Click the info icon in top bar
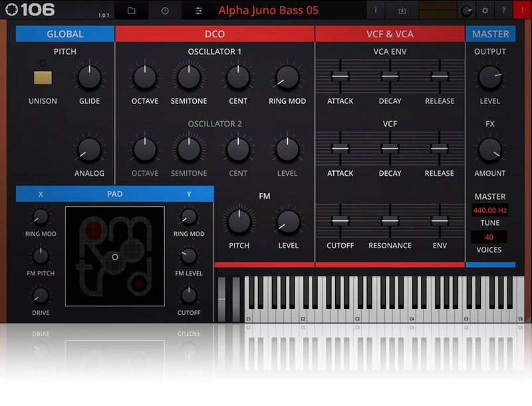The image size is (532, 406). (x=376, y=10)
